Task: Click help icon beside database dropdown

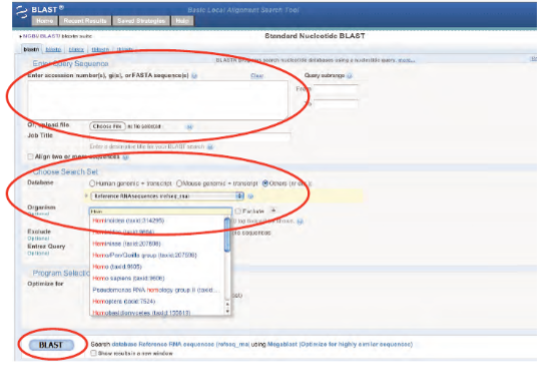Action: point(250,196)
